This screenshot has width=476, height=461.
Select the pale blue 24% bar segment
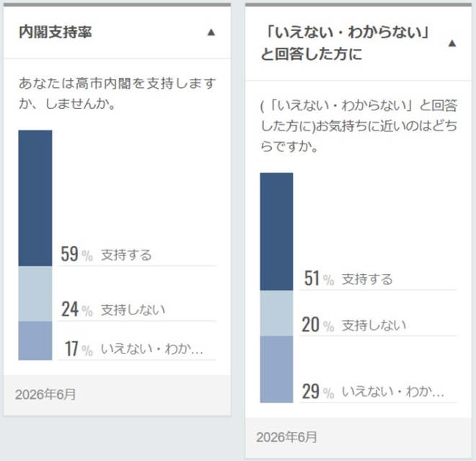(35, 294)
